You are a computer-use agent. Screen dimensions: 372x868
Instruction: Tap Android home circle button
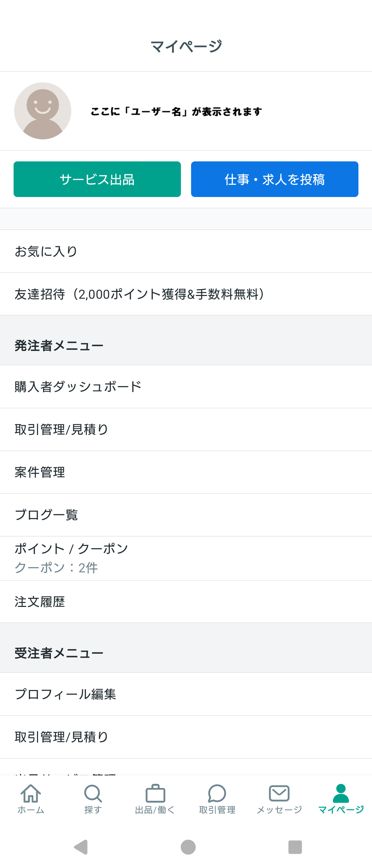click(188, 847)
